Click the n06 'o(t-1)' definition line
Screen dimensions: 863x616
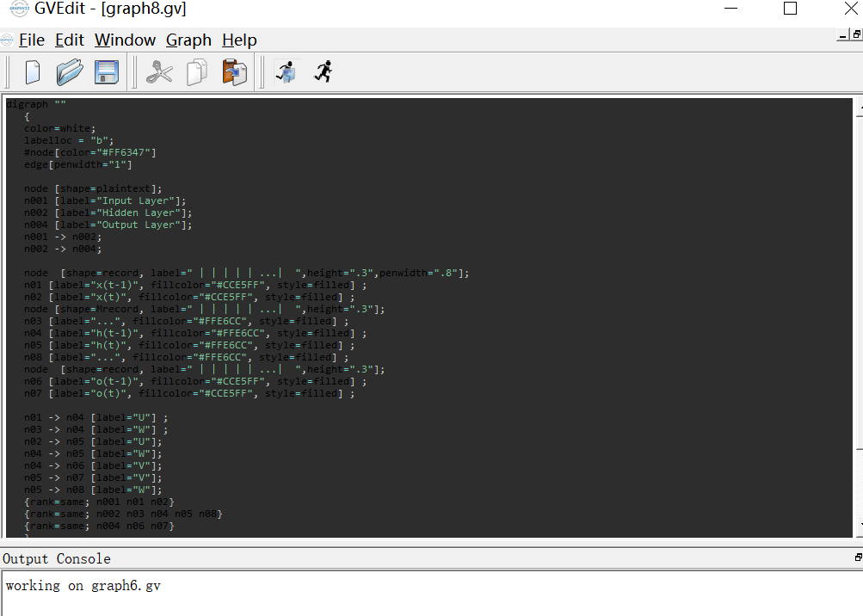coord(195,381)
